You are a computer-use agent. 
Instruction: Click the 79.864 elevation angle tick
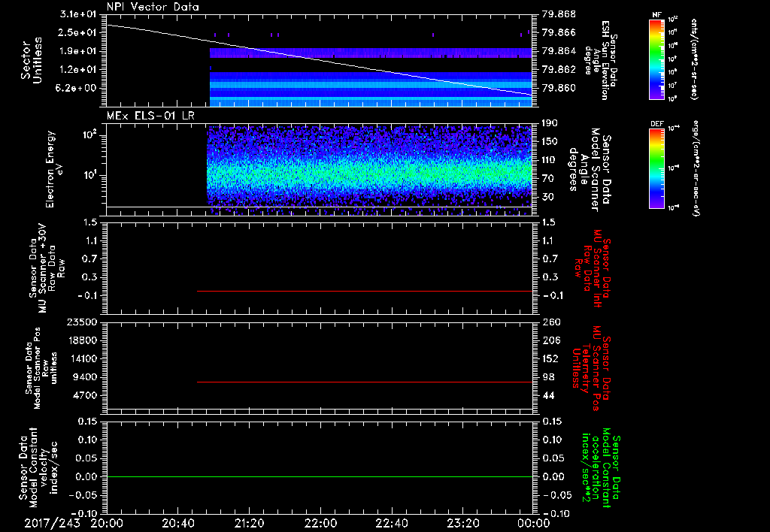559,51
